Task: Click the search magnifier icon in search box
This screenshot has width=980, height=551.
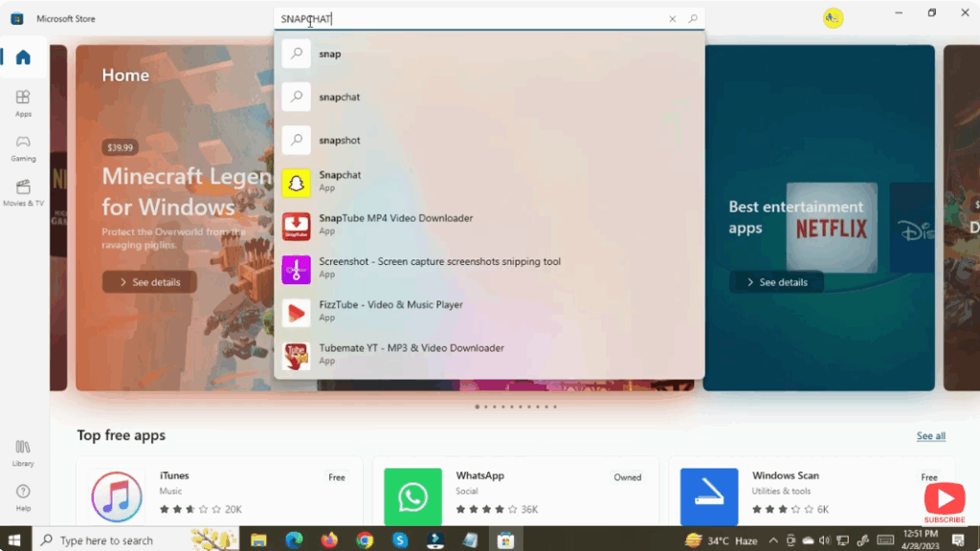Action: [693, 19]
